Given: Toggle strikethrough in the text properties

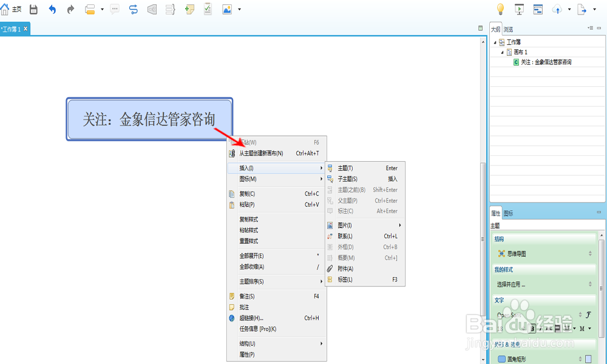Looking at the screenshot, I should [548, 328].
